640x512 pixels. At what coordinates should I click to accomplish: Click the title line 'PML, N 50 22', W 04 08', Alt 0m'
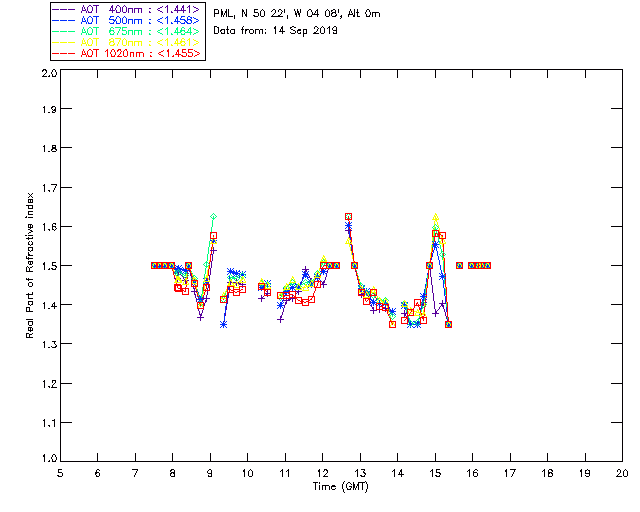pos(297,13)
